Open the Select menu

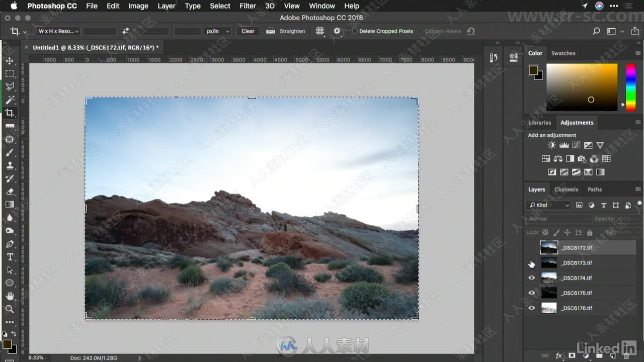(220, 6)
